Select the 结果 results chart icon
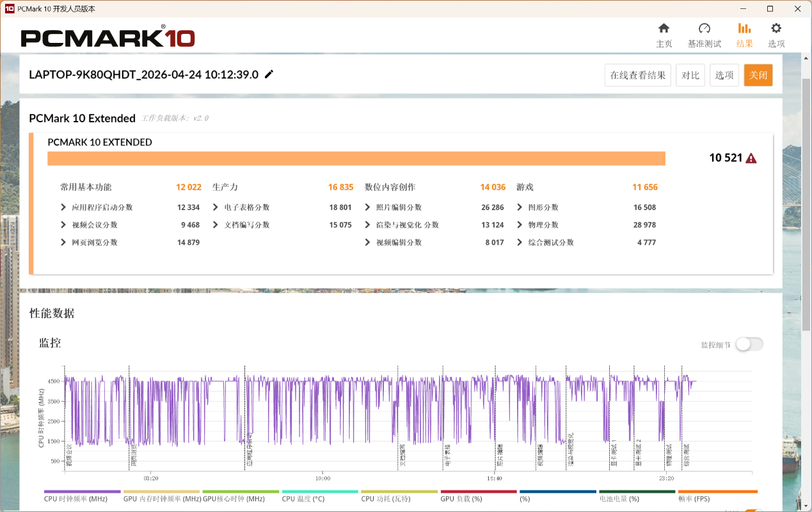812x512 pixels. click(x=744, y=28)
